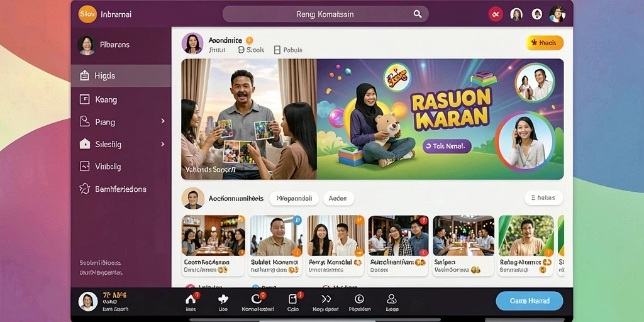Click the yellow Hack button
Viewport: 644px width, 322px height.
[x=545, y=43]
